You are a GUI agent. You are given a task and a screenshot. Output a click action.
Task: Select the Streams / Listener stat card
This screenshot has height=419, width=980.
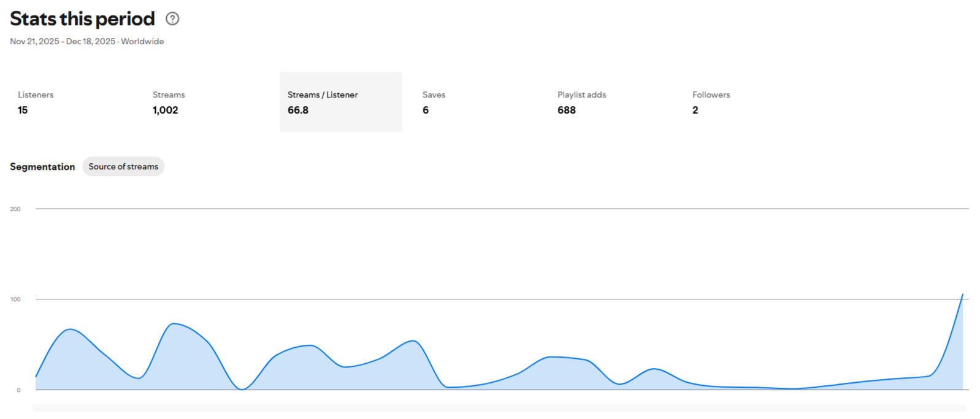pyautogui.click(x=341, y=102)
